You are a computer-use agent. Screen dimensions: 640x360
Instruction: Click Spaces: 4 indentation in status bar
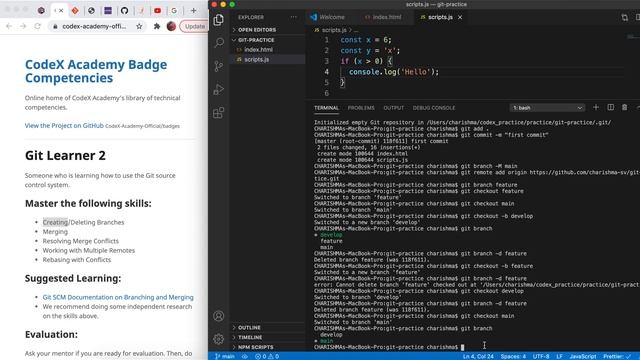pos(513,356)
